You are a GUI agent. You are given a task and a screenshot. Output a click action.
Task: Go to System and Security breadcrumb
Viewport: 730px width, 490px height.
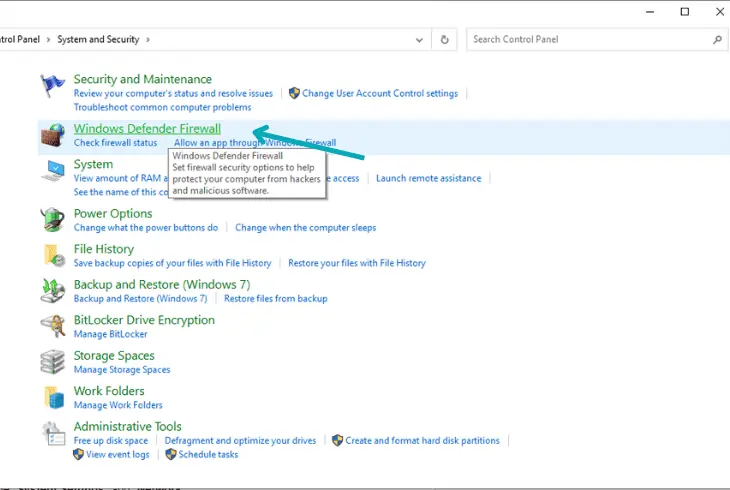(98, 40)
